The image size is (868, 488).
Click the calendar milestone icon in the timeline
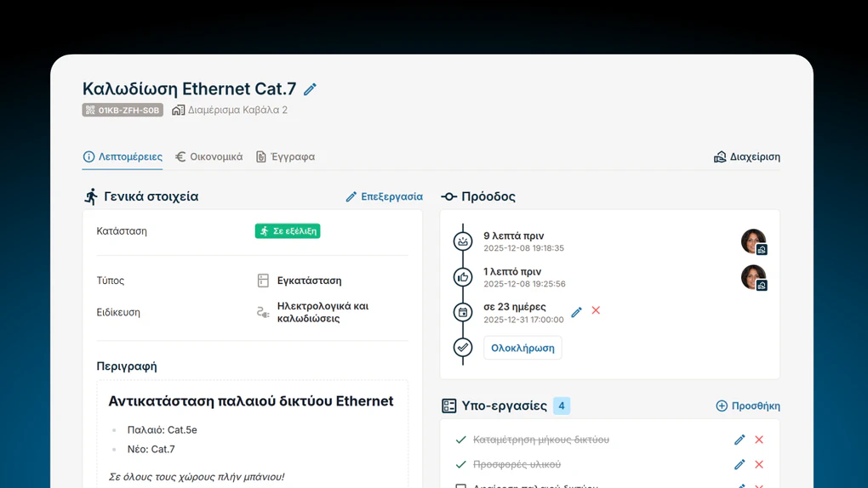463,312
